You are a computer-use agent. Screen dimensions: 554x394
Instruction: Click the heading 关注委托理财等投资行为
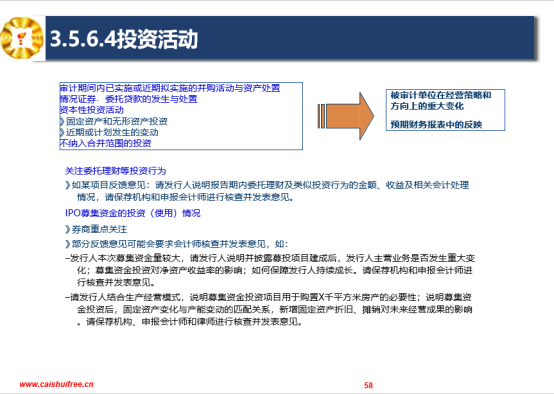click(x=116, y=171)
